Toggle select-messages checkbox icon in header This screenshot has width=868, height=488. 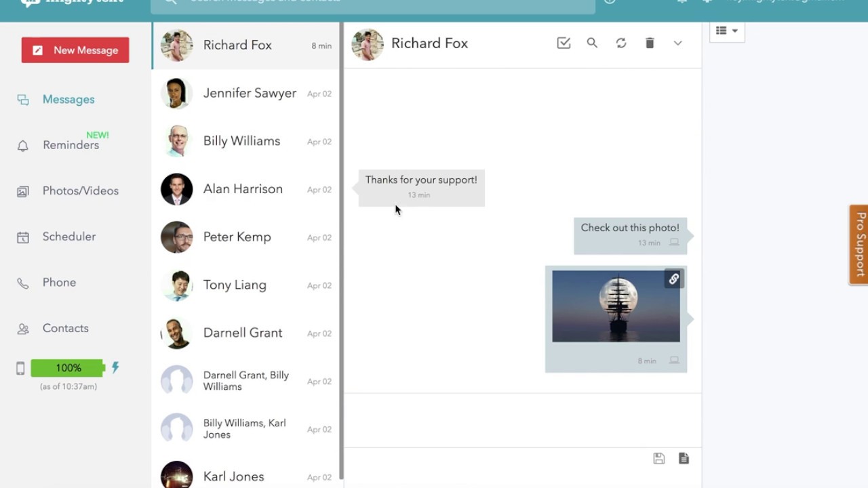point(564,43)
